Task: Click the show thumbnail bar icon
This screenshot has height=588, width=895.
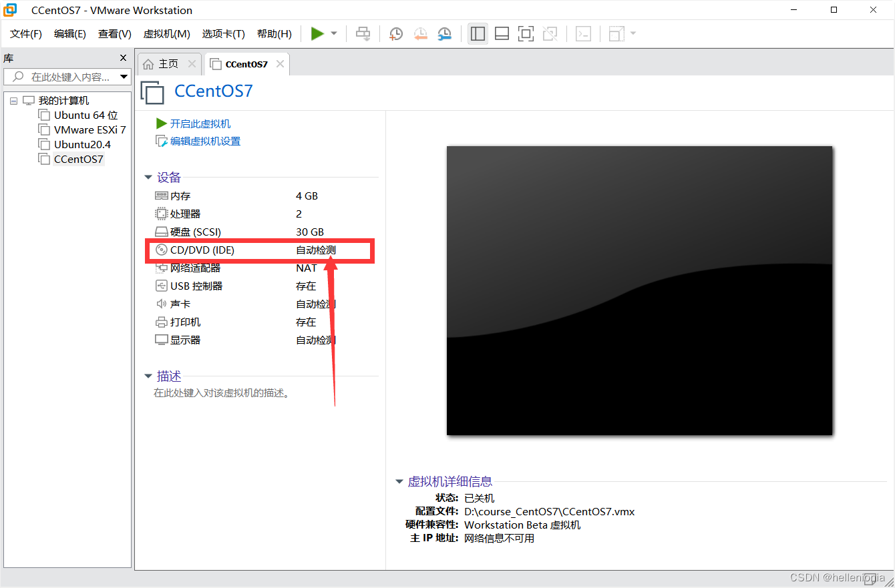Action: 502,33
